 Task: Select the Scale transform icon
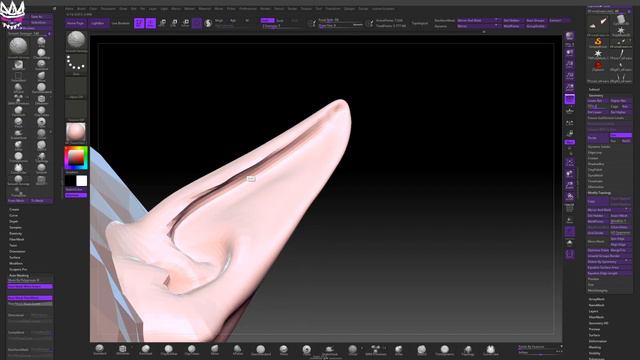[174, 23]
